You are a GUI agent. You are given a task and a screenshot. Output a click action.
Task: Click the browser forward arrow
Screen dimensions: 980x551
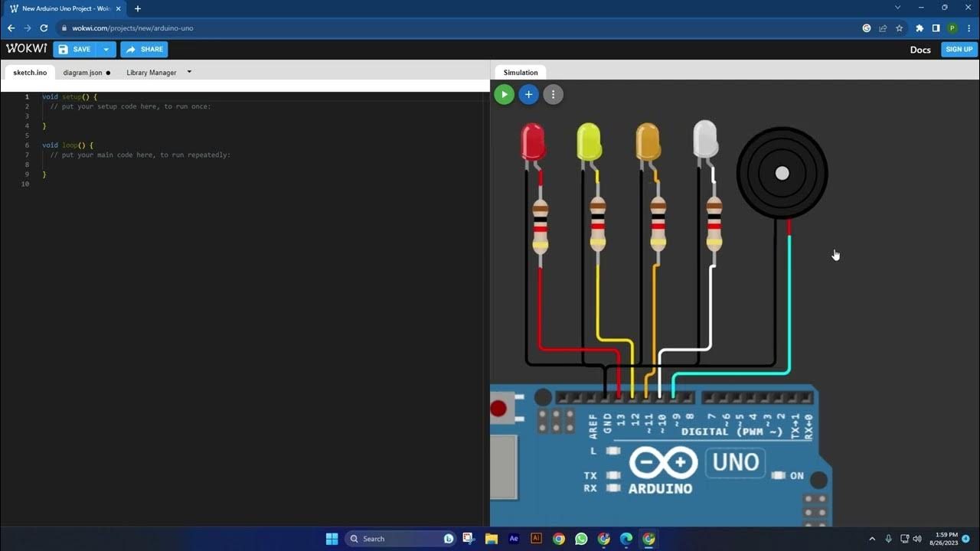click(28, 28)
